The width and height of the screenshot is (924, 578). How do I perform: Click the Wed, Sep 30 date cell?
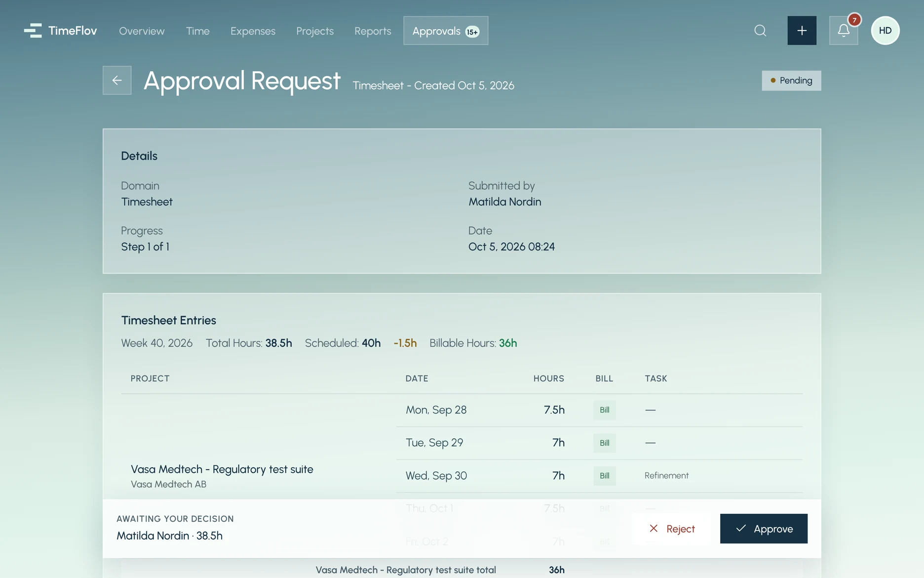436,476
